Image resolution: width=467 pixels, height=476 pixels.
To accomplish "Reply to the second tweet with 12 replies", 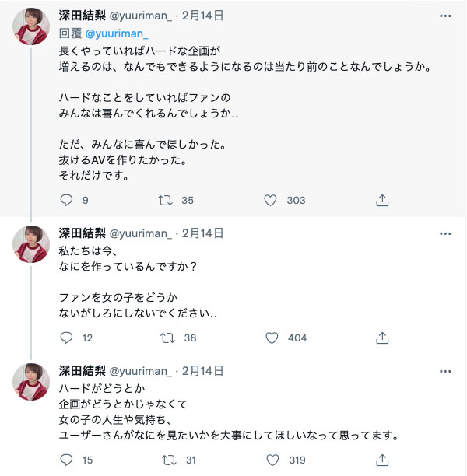I will 66,338.
